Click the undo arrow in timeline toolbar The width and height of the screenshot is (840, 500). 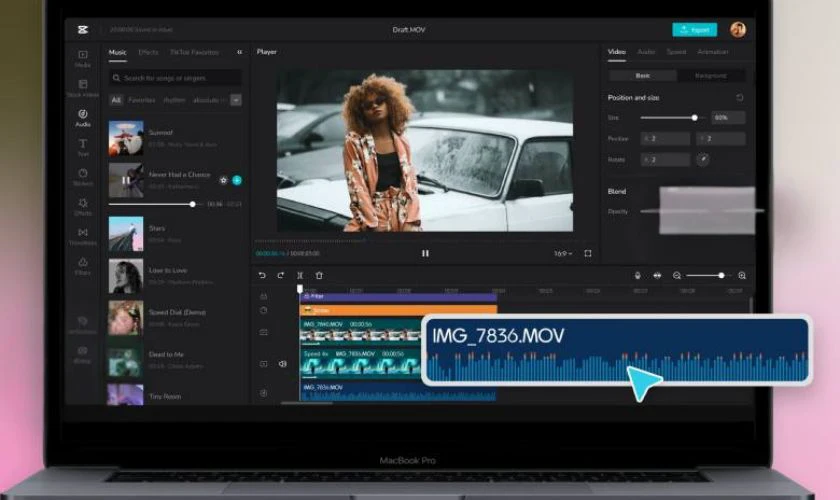point(262,275)
